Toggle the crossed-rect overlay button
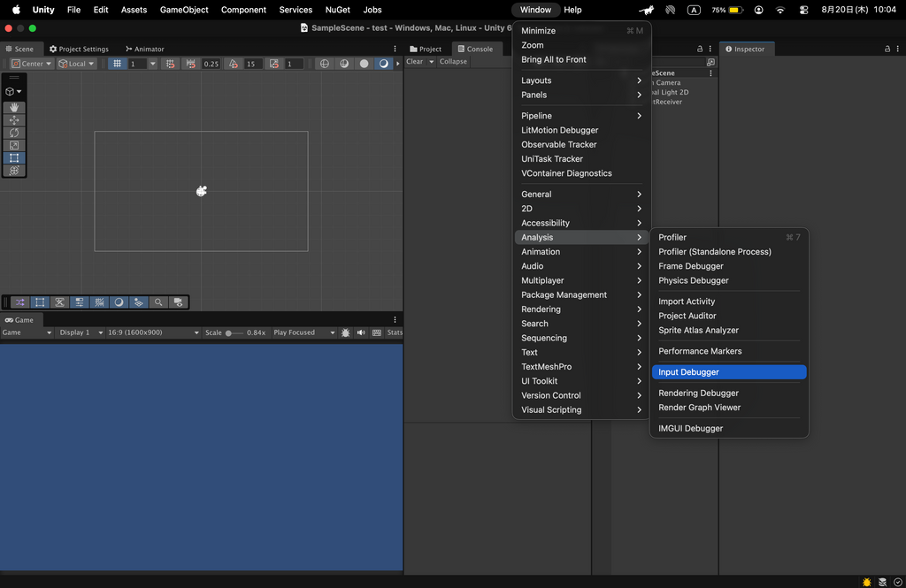 click(59, 302)
